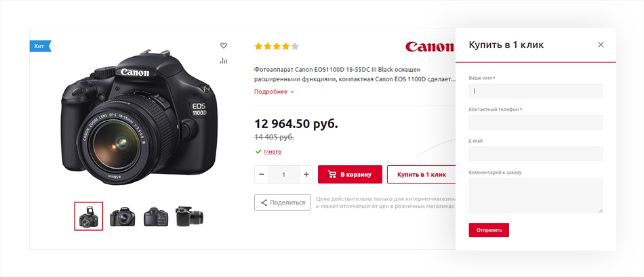Select the camera back view thumbnail

point(156,217)
